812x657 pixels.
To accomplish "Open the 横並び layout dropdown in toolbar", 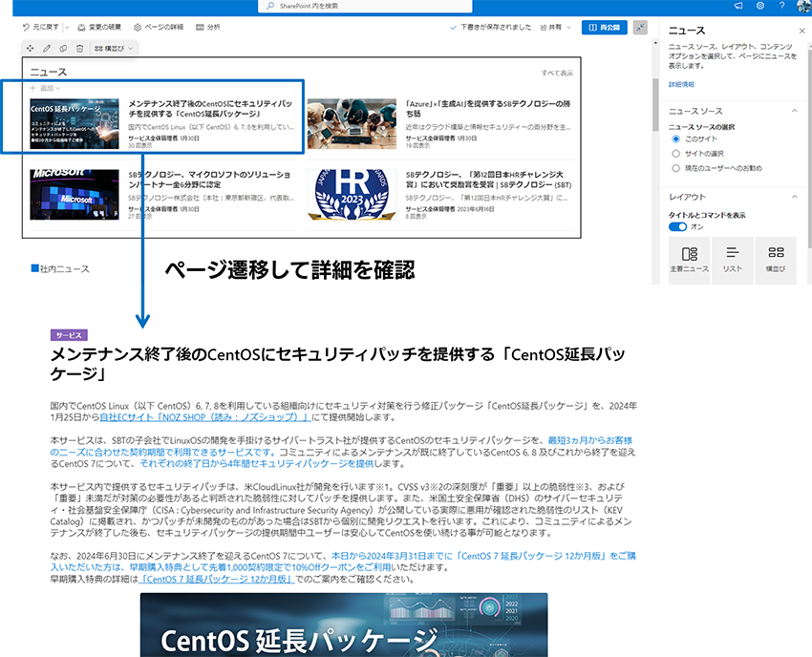I will [114, 48].
